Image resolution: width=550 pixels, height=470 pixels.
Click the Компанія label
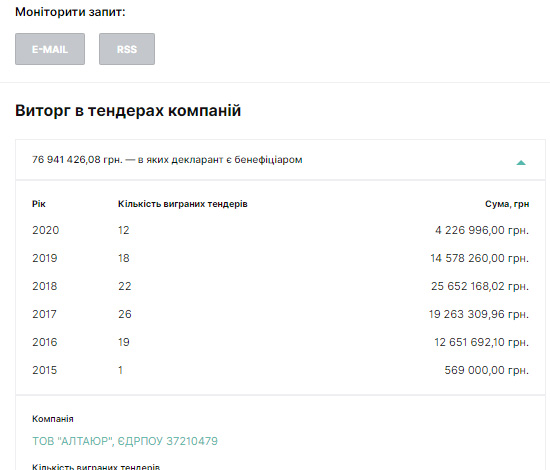click(53, 419)
